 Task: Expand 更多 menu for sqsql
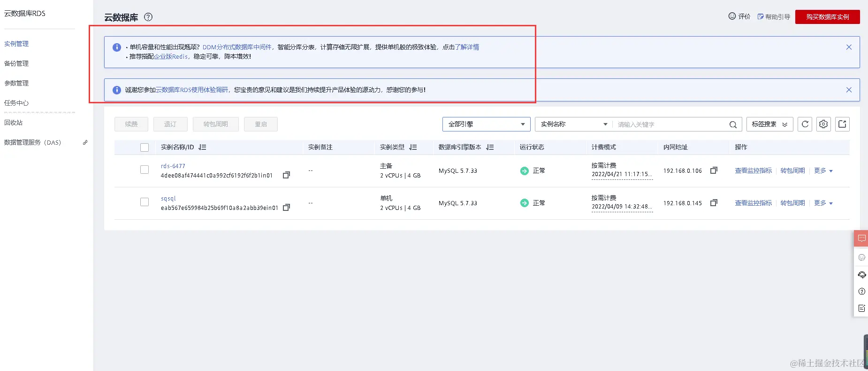[x=823, y=203]
